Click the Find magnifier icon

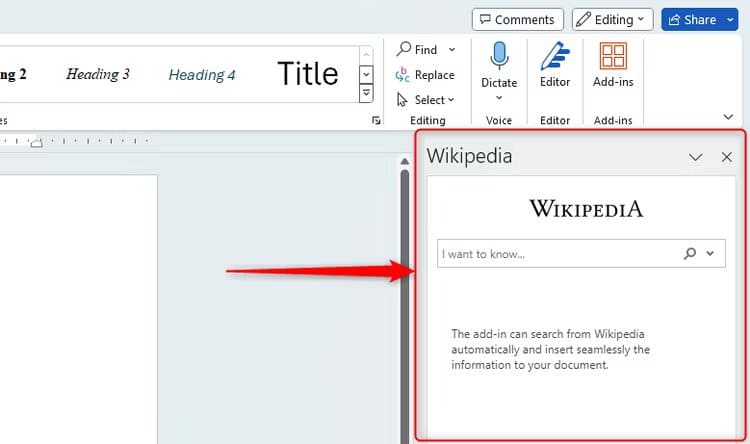click(x=404, y=48)
